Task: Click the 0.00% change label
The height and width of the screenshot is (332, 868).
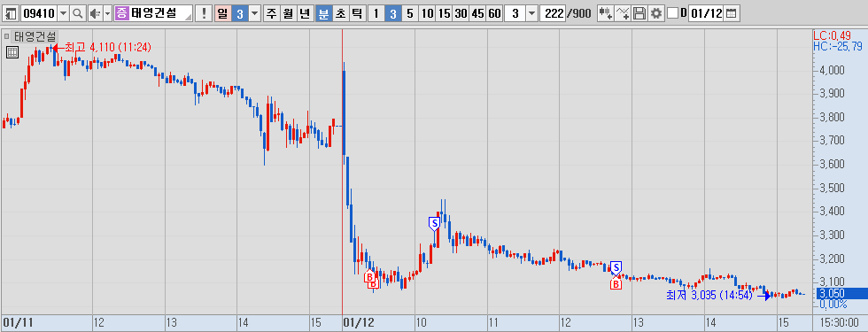Action: pyautogui.click(x=833, y=304)
